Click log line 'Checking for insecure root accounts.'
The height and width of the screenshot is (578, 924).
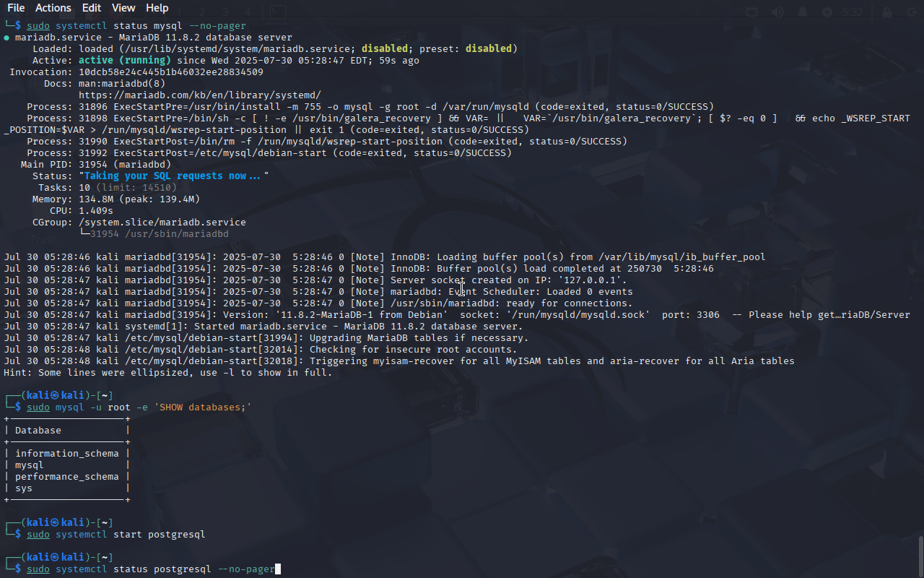(414, 350)
